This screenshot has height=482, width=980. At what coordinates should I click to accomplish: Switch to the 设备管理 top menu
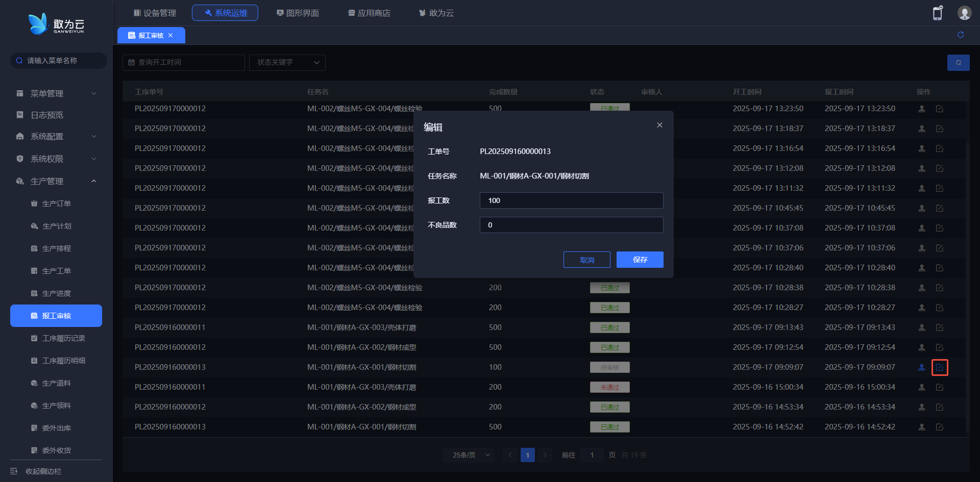155,13
